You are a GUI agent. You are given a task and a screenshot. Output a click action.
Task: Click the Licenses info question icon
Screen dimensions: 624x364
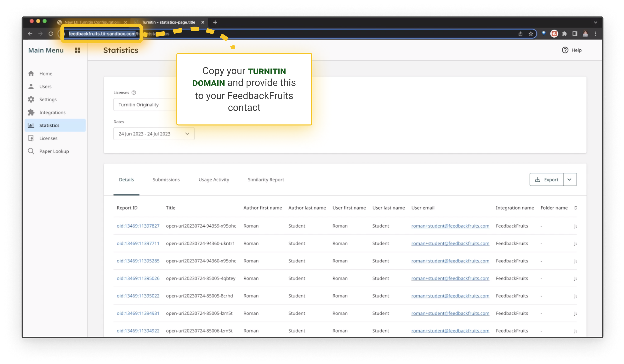[134, 92]
